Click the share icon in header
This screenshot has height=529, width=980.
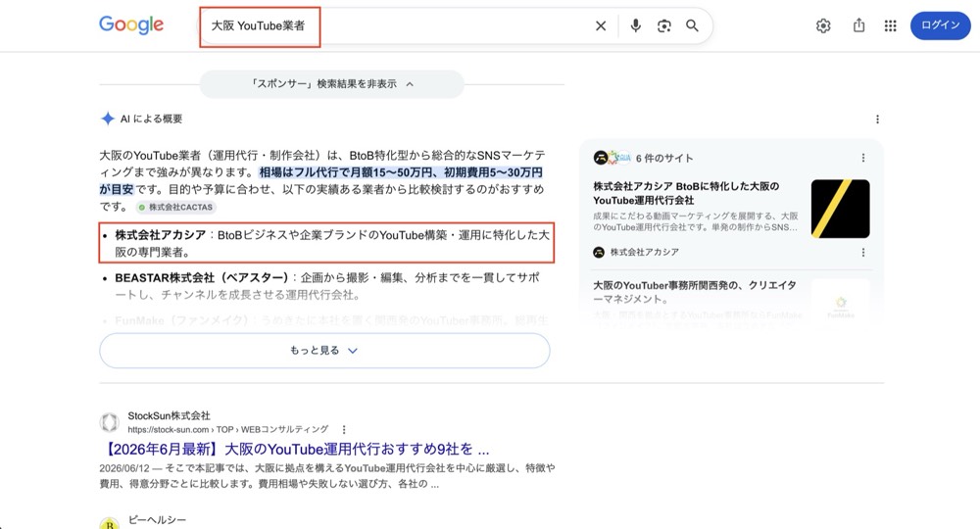click(858, 25)
